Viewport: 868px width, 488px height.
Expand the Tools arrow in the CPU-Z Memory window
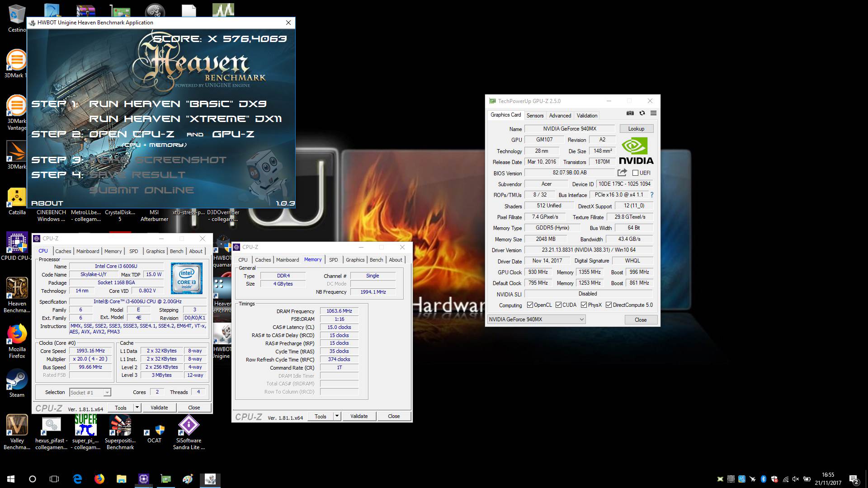pos(337,416)
